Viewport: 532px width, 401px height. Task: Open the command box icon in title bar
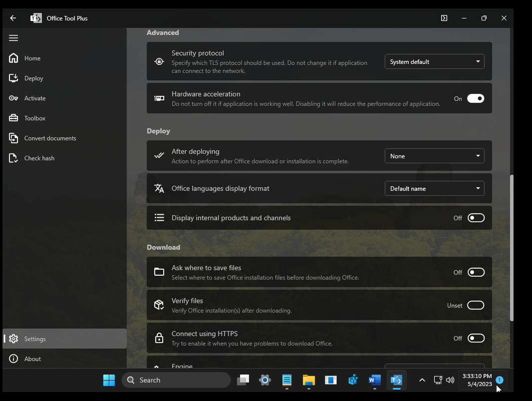click(x=444, y=19)
